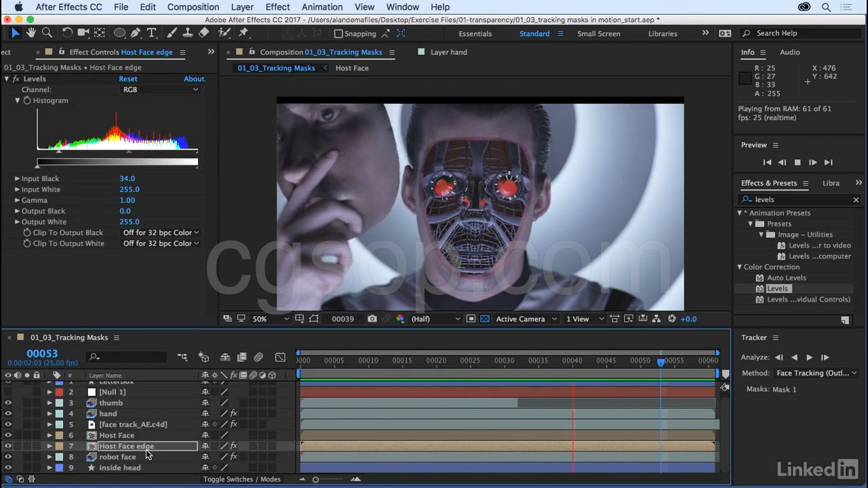Click the snapshot camera icon in viewer
Screen dimensions: 868x488
pos(372,319)
